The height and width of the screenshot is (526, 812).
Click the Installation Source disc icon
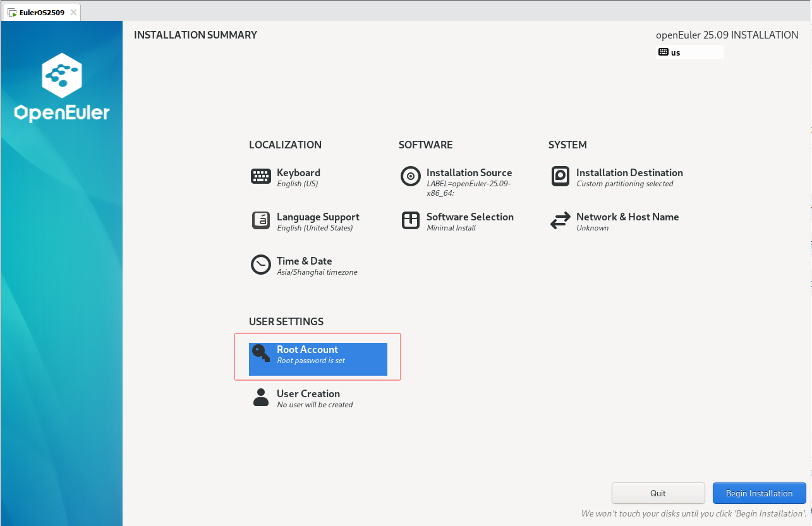(411, 176)
